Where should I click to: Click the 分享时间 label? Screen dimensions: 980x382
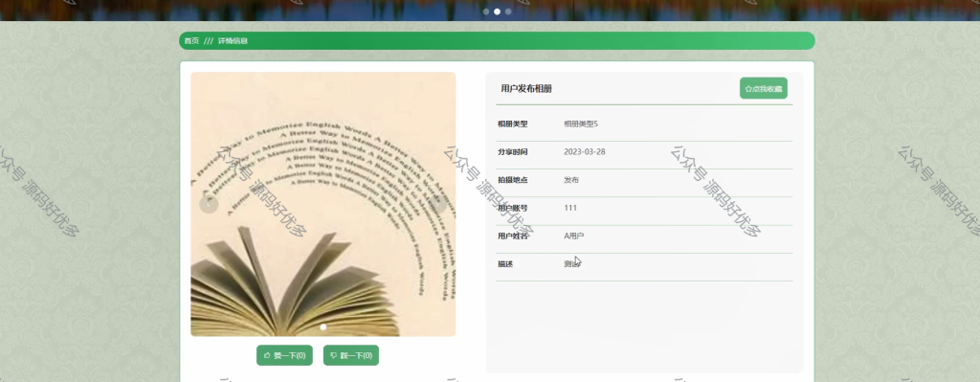(x=513, y=152)
